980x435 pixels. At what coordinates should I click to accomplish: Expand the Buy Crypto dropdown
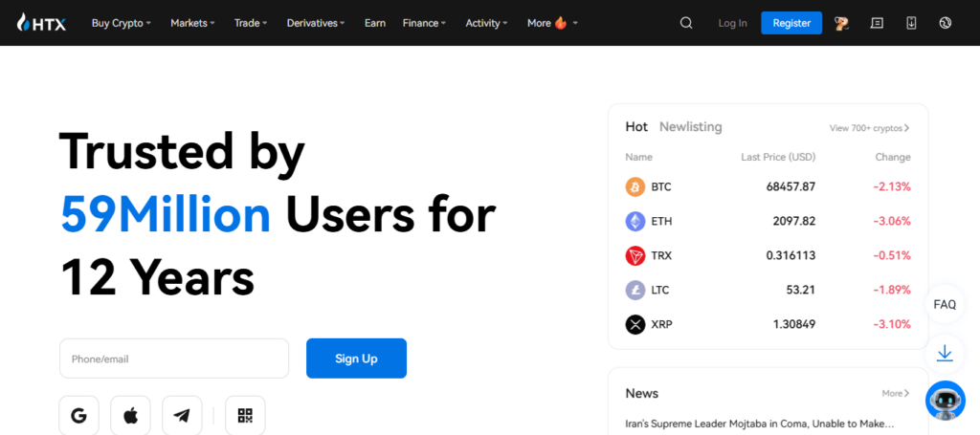121,23
